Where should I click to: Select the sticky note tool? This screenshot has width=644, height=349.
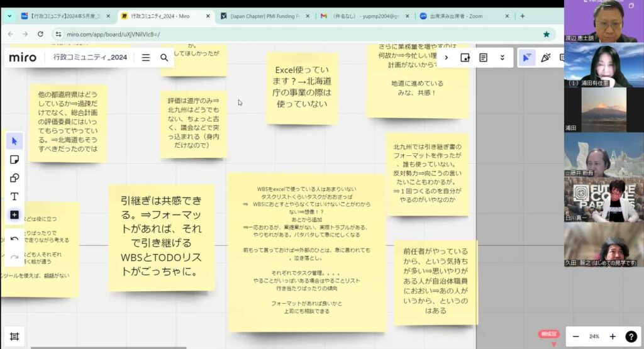[x=14, y=160]
